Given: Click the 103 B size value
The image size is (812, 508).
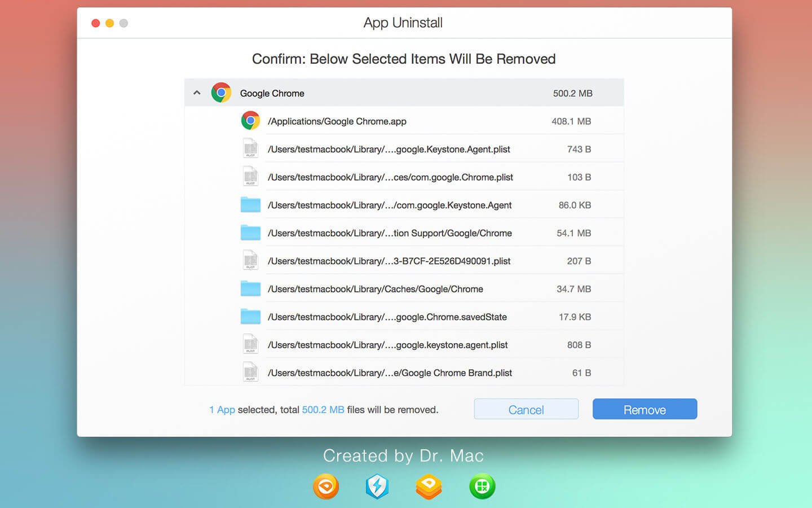Looking at the screenshot, I should pos(579,177).
